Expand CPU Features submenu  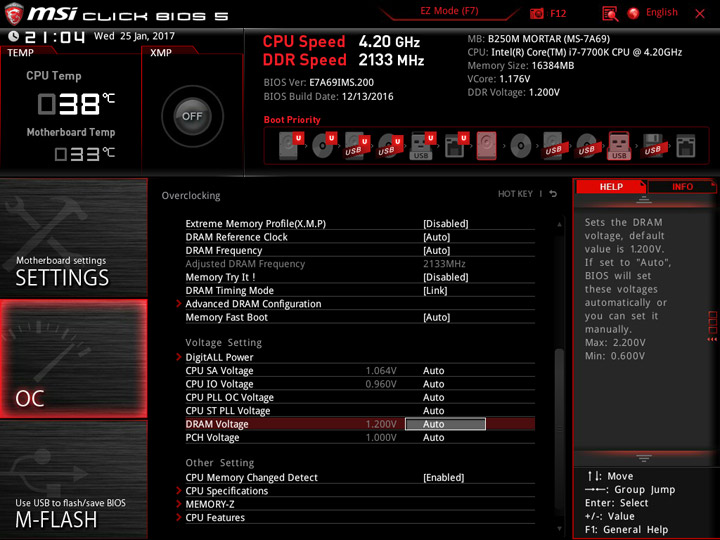[215, 517]
